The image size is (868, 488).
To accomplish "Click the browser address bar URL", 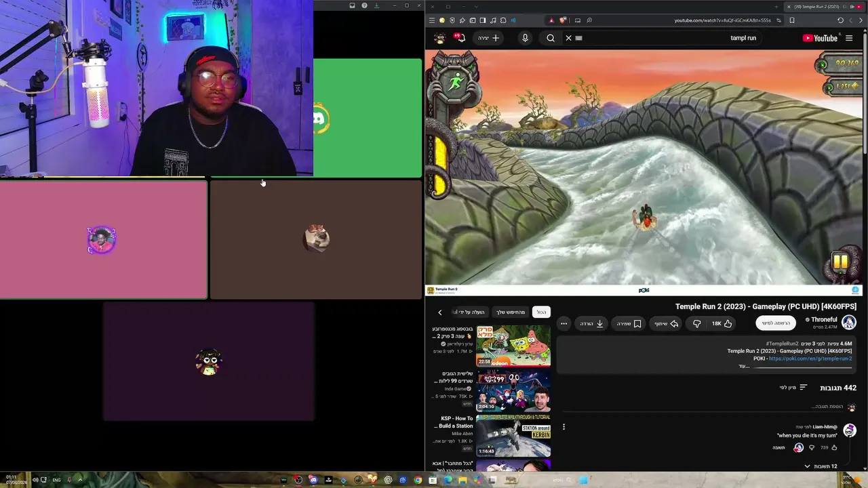I will point(722,20).
